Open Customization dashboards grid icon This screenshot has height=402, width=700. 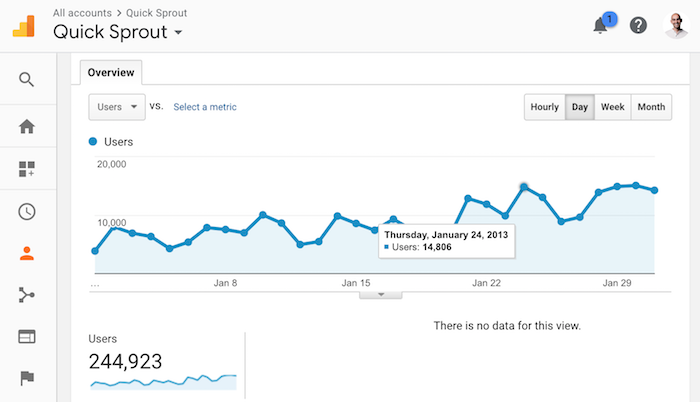(x=27, y=169)
